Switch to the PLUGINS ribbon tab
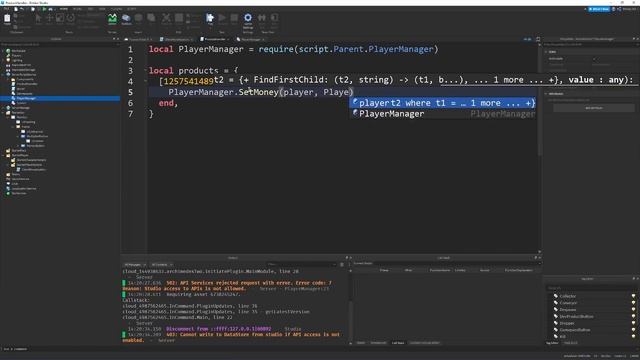 (x=116, y=9)
